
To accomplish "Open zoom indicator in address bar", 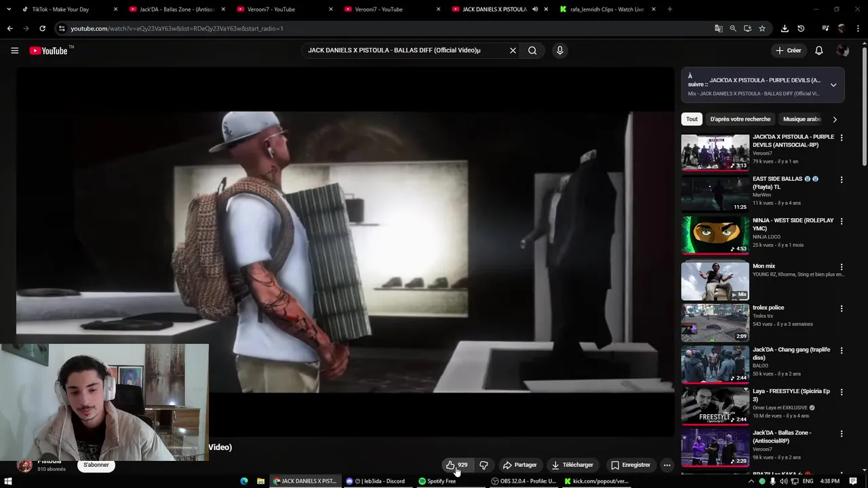I will click(x=733, y=28).
